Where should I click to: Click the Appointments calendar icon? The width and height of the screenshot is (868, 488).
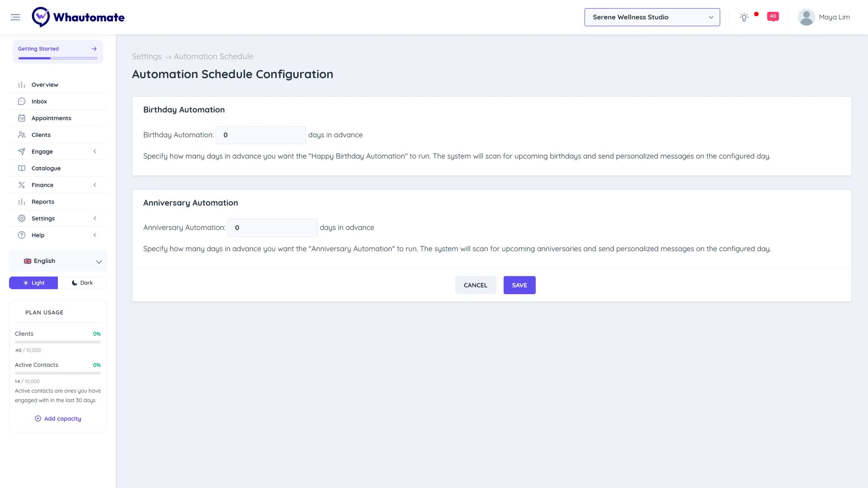[22, 118]
